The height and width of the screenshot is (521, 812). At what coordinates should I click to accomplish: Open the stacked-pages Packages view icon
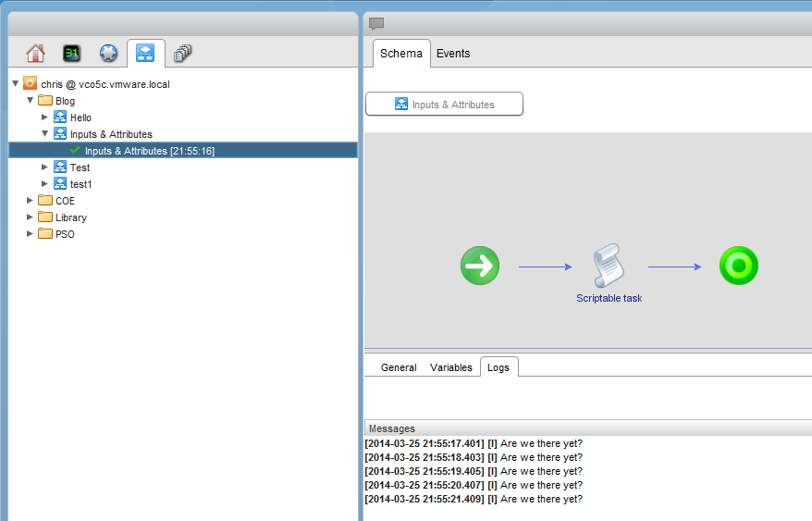182,54
